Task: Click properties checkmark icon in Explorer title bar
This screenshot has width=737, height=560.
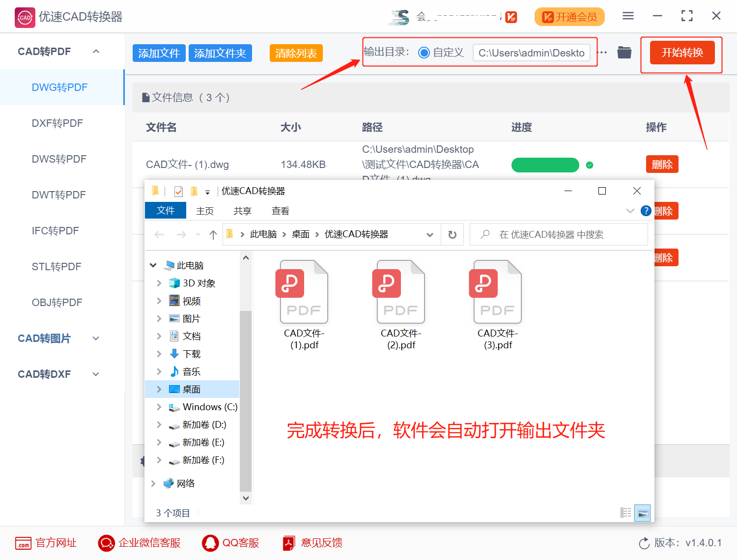Action: [x=178, y=192]
